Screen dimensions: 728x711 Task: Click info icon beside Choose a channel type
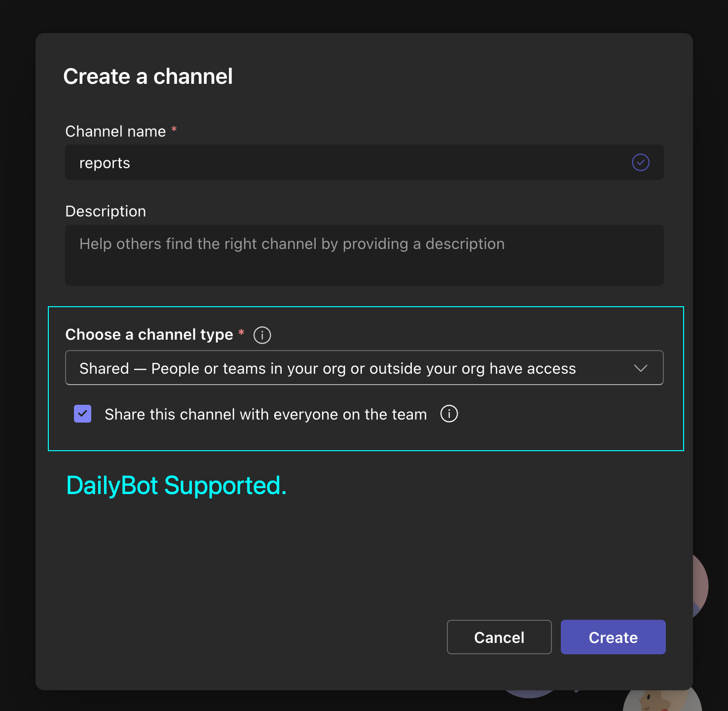[x=262, y=335]
